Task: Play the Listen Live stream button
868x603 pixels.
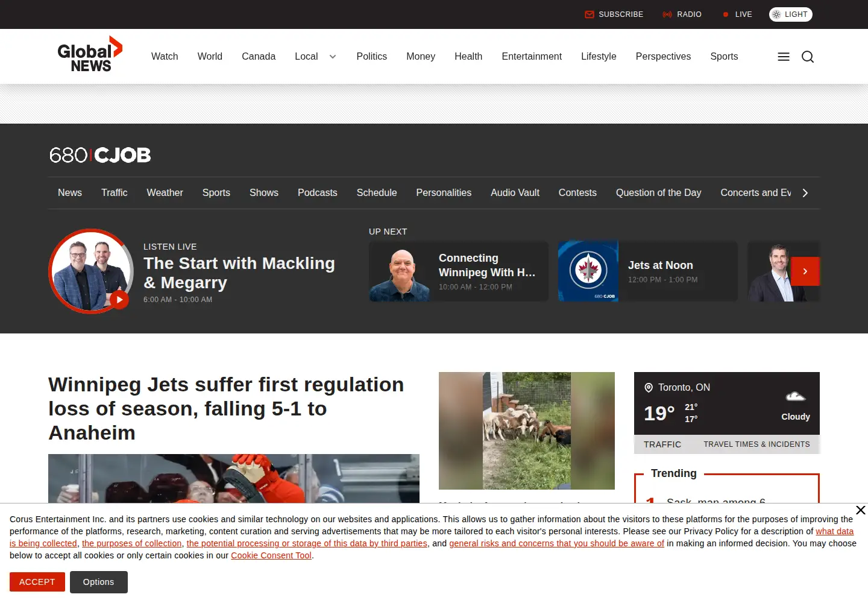Action: [119, 300]
